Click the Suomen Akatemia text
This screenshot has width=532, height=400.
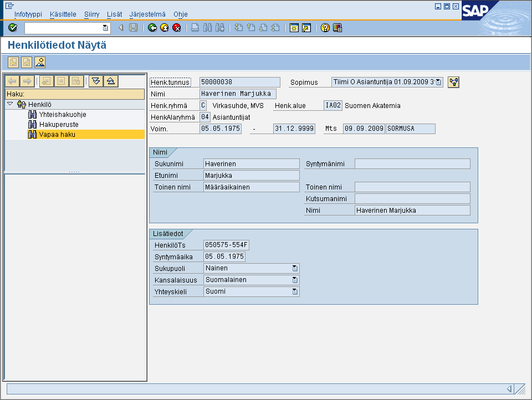[372, 105]
